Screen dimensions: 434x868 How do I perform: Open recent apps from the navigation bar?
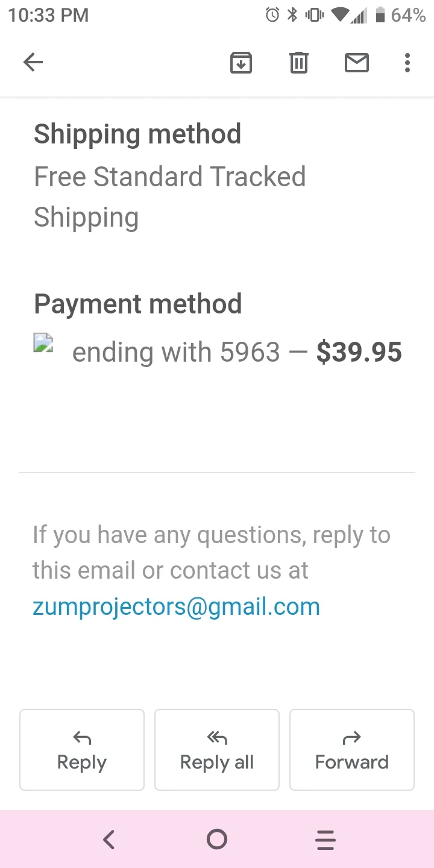pos(325,839)
